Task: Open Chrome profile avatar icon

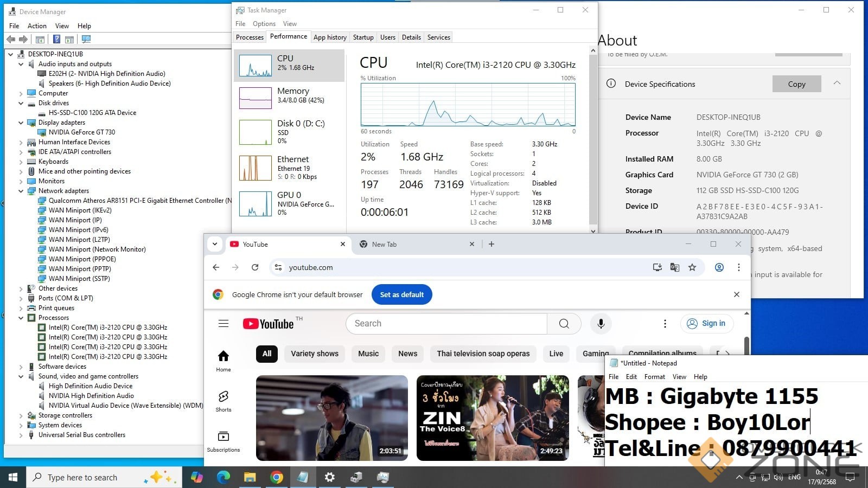Action: click(x=719, y=267)
